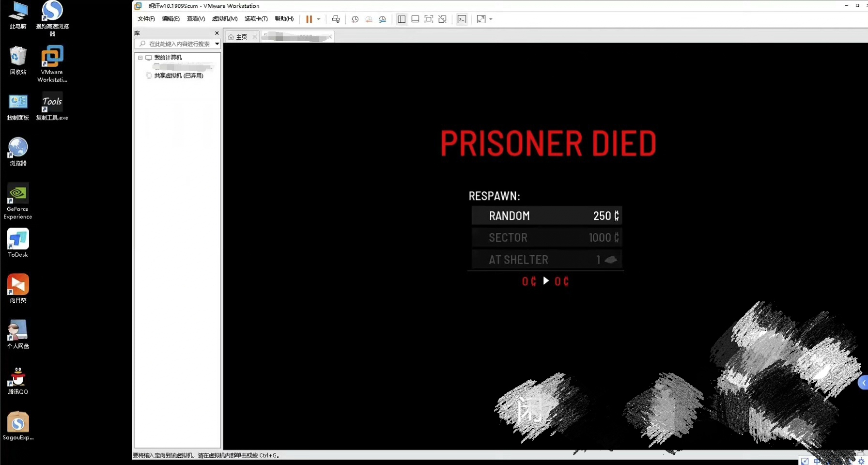Image resolution: width=868 pixels, height=465 pixels.
Task: Open 腾讯QQ desktop icon
Action: [x=18, y=380]
